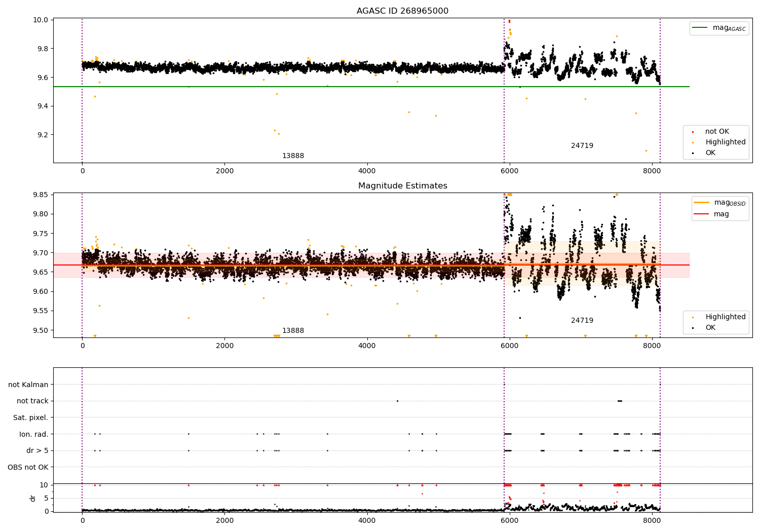Click the '10' tick on the dr axis

[44, 485]
